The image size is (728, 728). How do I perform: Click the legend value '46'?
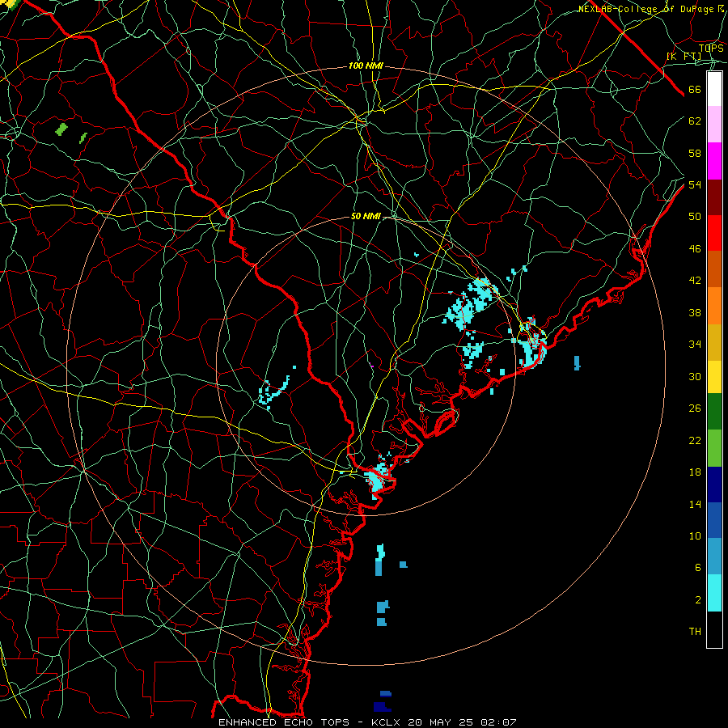695,249
